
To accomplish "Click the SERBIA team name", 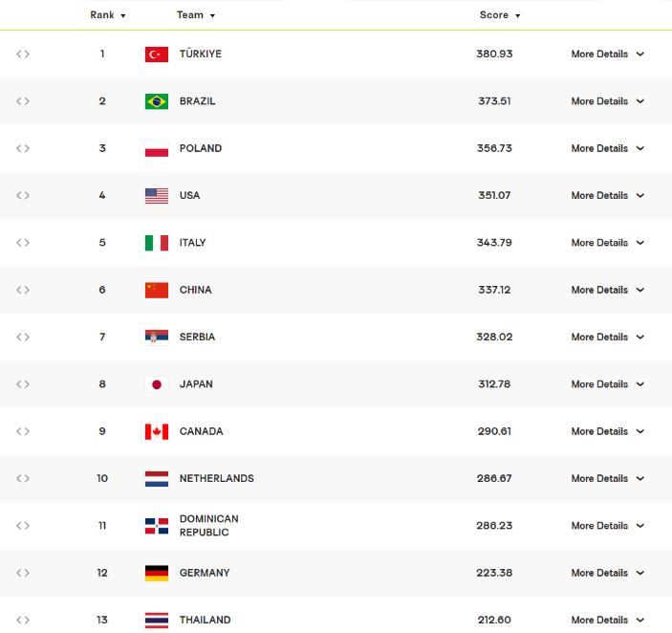I will tap(197, 337).
